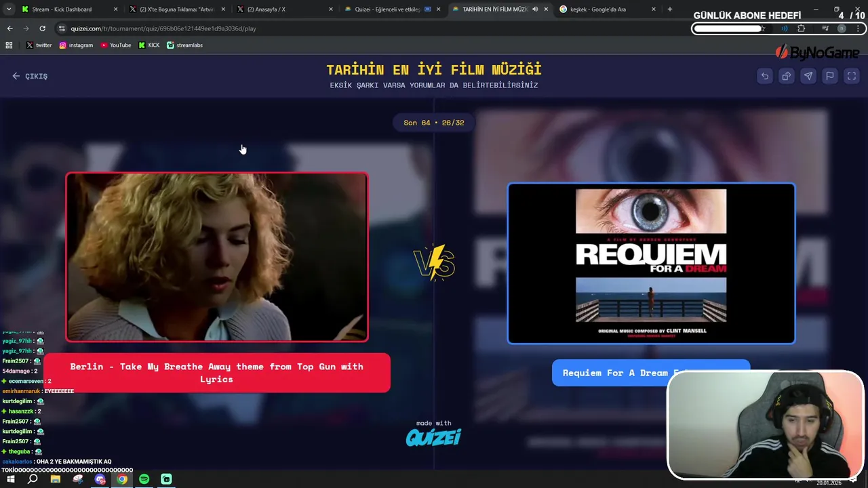Viewport: 868px width, 488px height.
Task: Click the EKSİK ŞARKI VARSA subtitle text
Action: tap(434, 85)
